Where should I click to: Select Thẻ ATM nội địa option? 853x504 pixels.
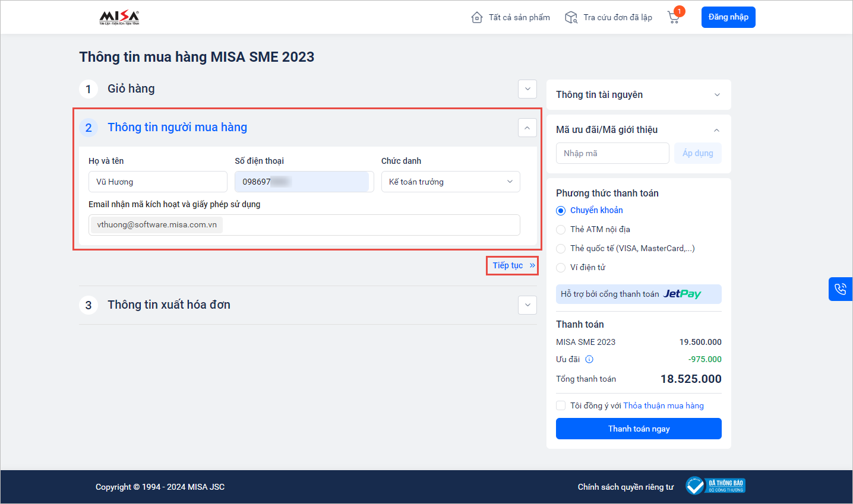coord(561,230)
